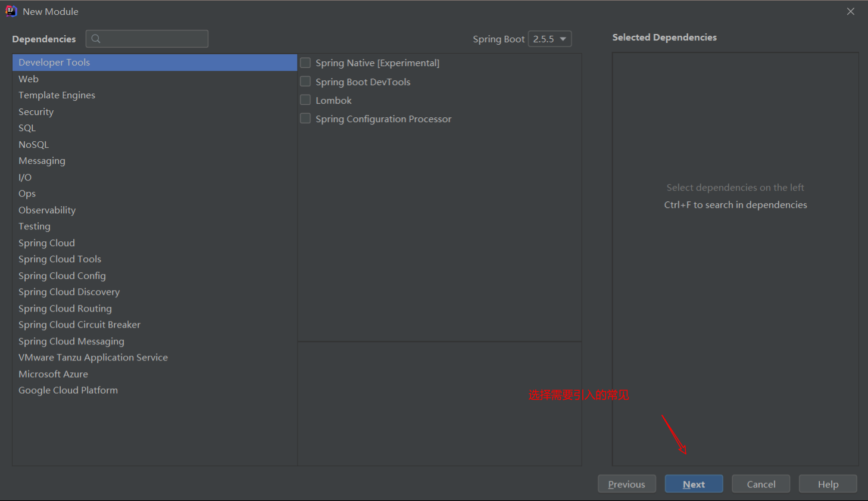This screenshot has height=501, width=868.
Task: Open the Template Engines category
Action: (155, 95)
